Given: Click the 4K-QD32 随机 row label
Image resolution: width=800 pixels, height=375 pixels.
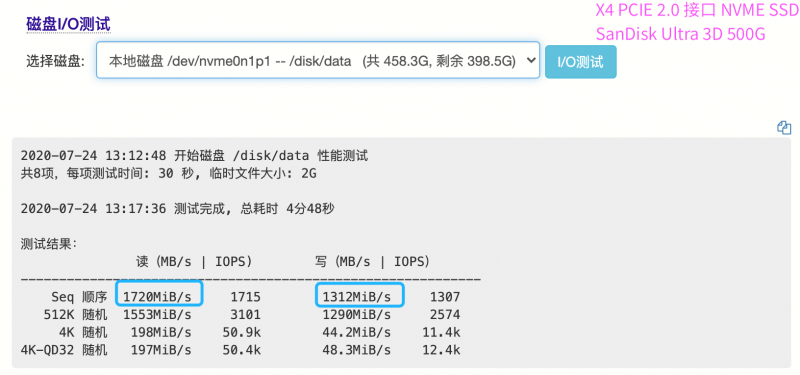Looking at the screenshot, I should [x=64, y=351].
